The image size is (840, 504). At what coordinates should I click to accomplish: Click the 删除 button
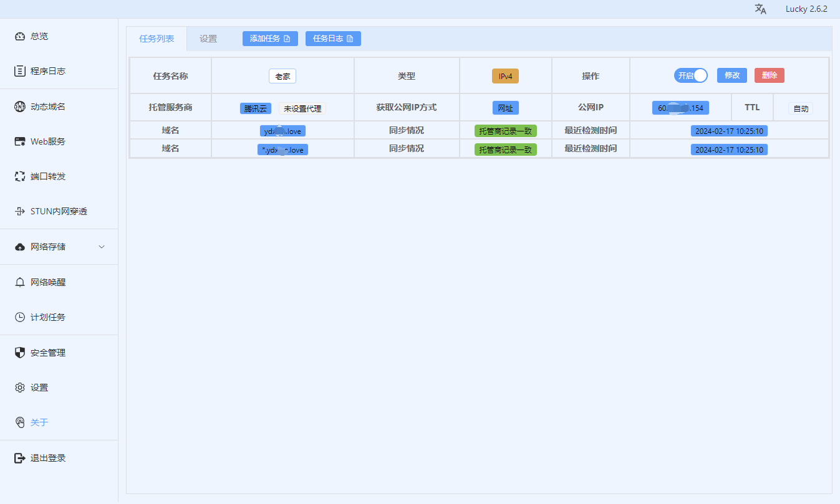pos(770,75)
